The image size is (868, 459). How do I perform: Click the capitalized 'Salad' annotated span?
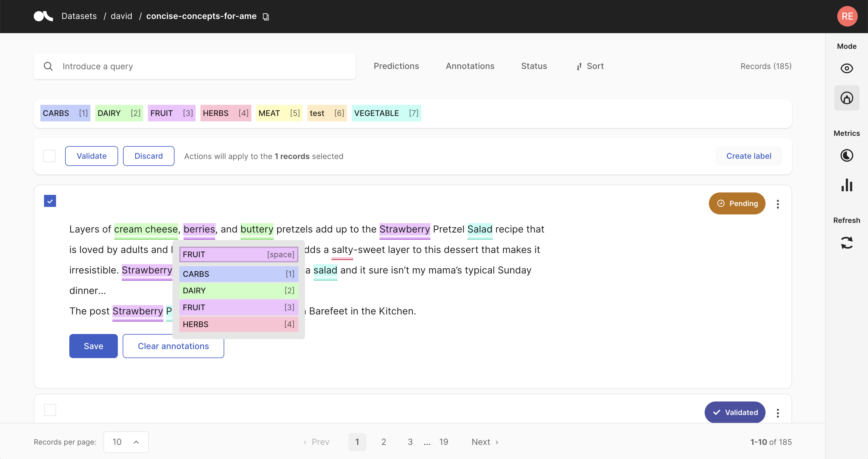coord(480,229)
